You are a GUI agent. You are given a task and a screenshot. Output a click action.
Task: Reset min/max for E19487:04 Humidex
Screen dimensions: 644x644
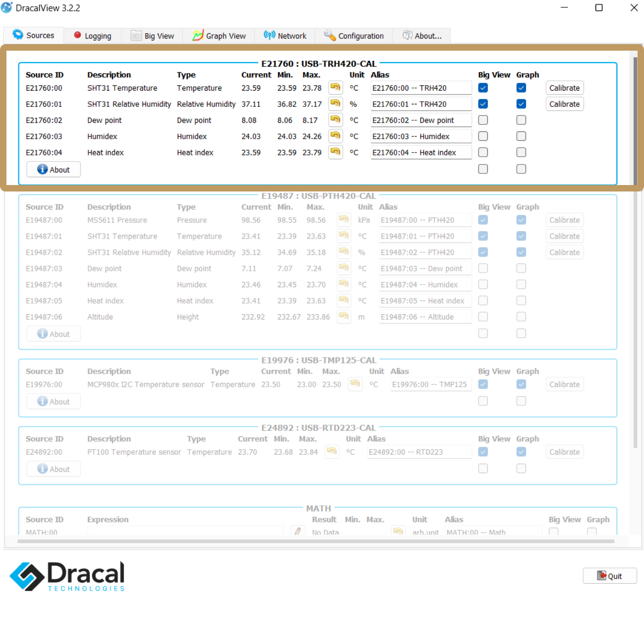(x=343, y=284)
